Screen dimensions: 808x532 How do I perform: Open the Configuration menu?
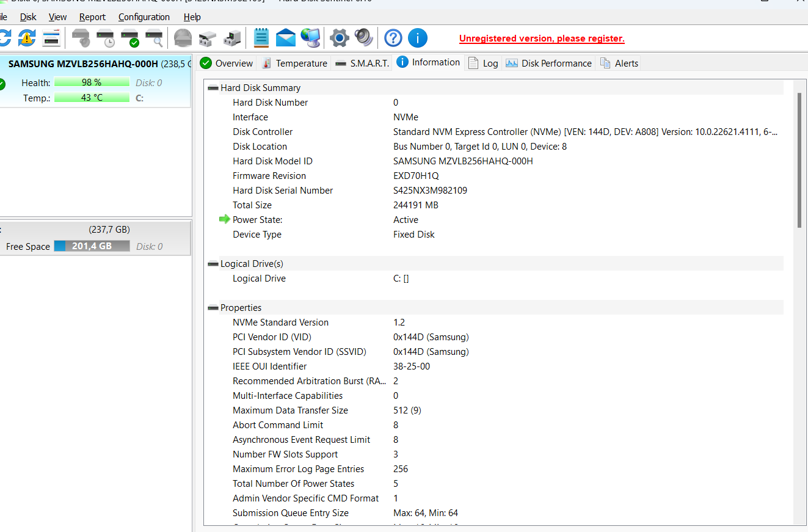tap(144, 17)
